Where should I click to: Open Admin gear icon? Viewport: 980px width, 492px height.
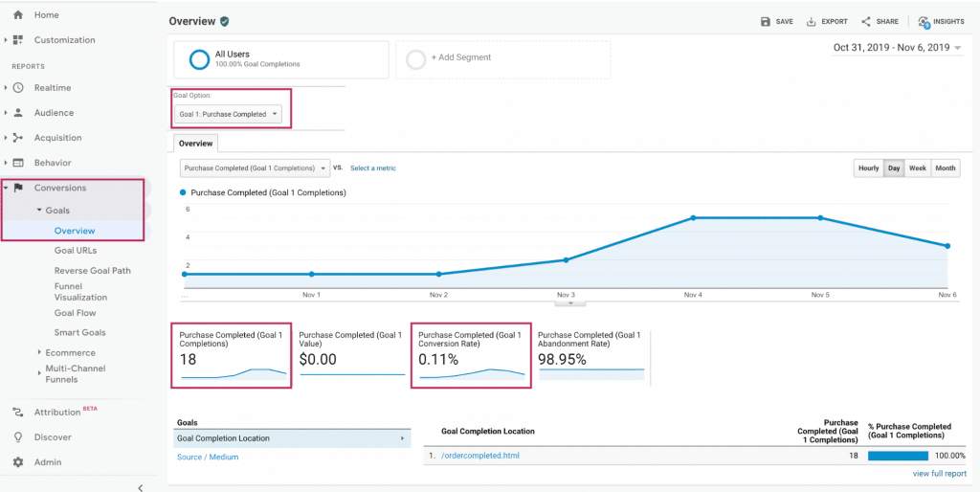[18, 462]
